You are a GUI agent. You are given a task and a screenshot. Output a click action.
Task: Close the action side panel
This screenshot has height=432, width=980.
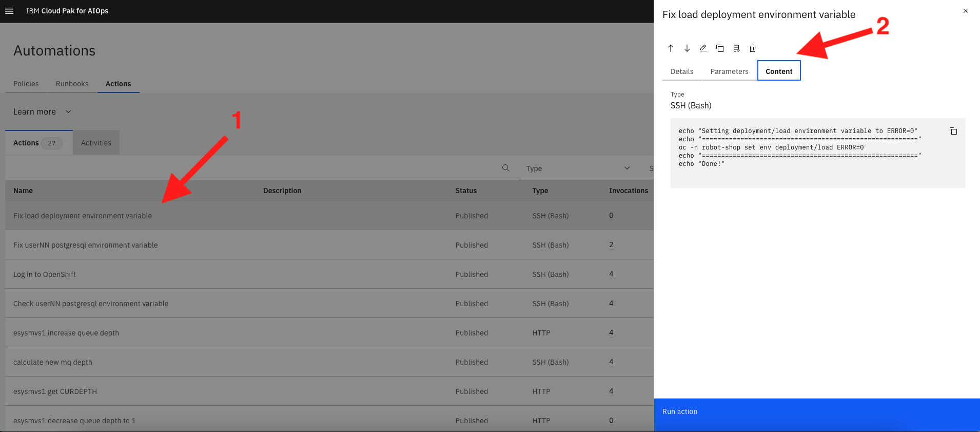point(966,11)
